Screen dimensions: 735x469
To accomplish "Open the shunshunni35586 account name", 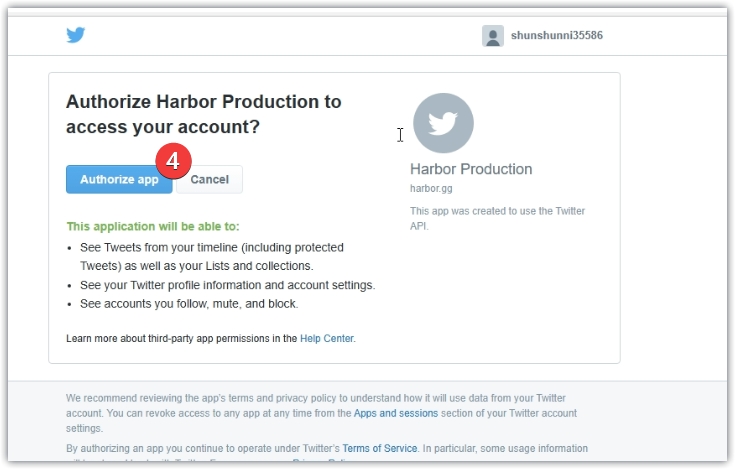I will pyautogui.click(x=556, y=36).
